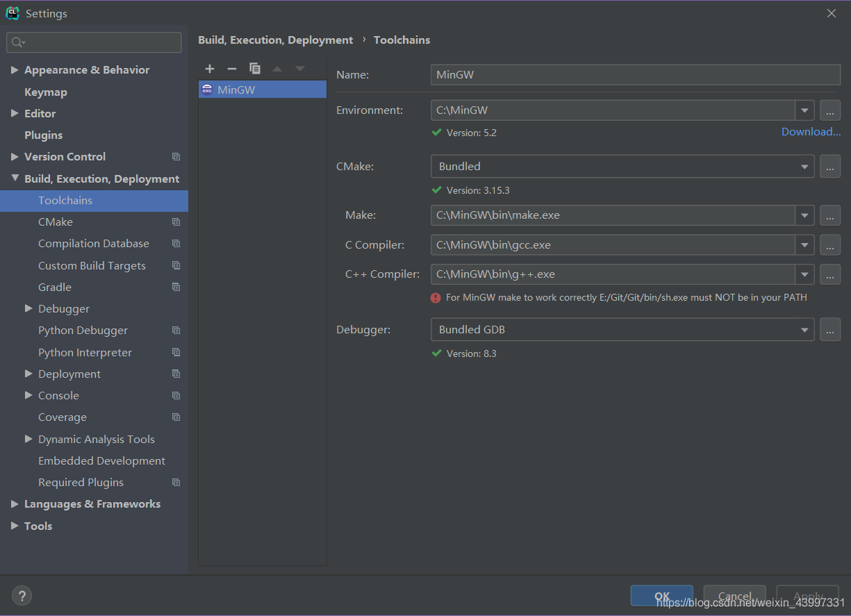Expand the Console subsection

point(28,395)
